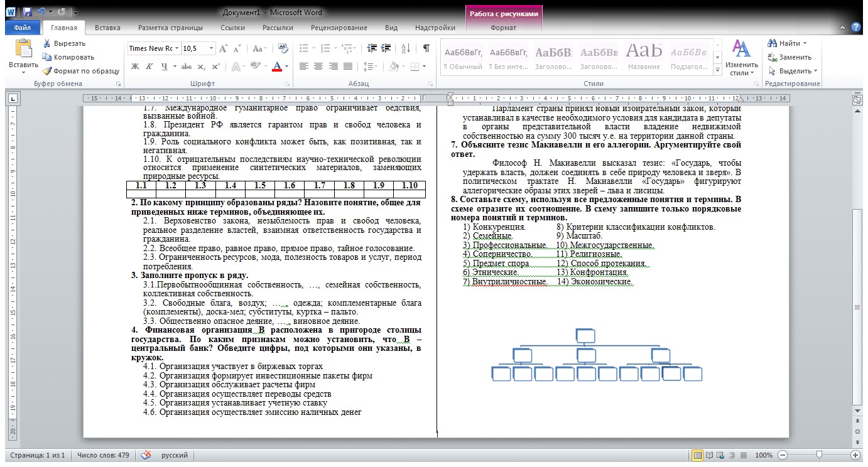Click the Заменить (Replace) button
Image resolution: width=868 pixels, height=467 pixels.
(x=790, y=57)
